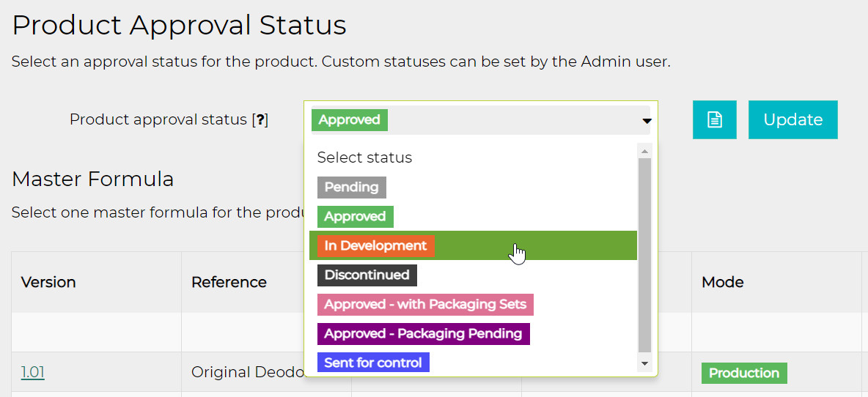The height and width of the screenshot is (397, 868).
Task: Click the Reference column header
Action: pos(229,282)
